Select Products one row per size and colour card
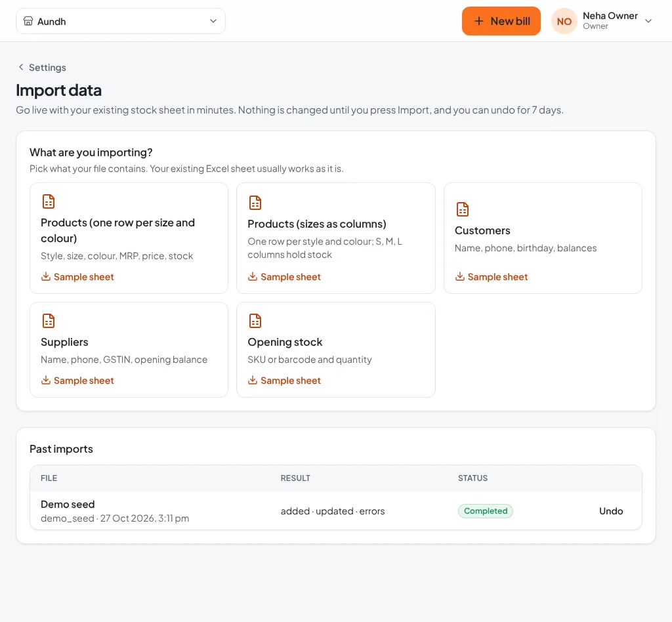 tap(129, 238)
